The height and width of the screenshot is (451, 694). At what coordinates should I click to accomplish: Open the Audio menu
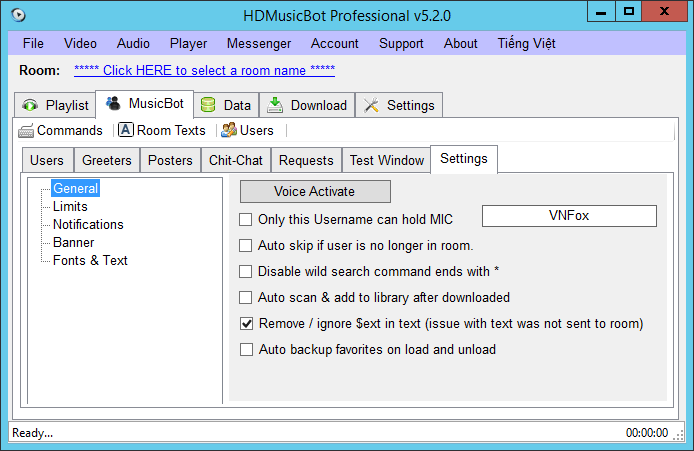[133, 43]
